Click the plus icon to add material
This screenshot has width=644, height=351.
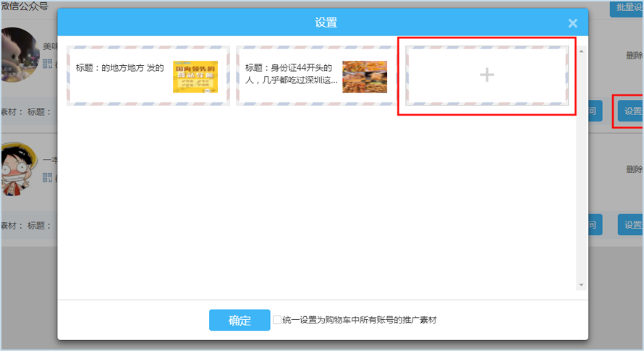click(x=487, y=75)
